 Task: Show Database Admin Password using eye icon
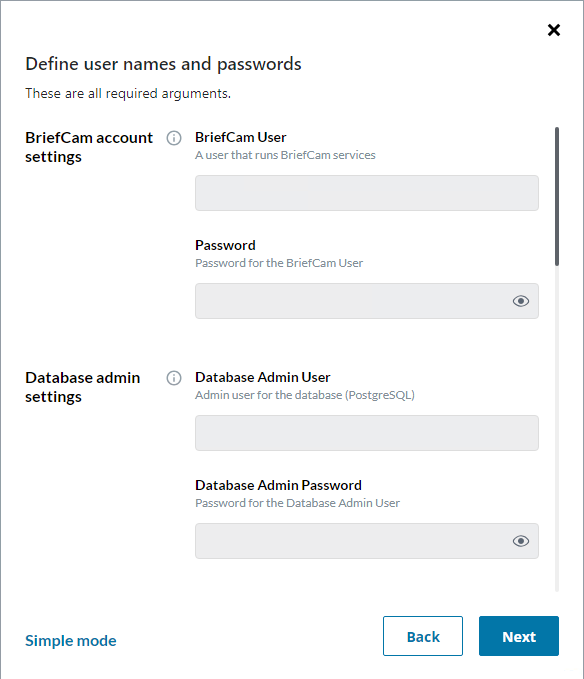[521, 541]
